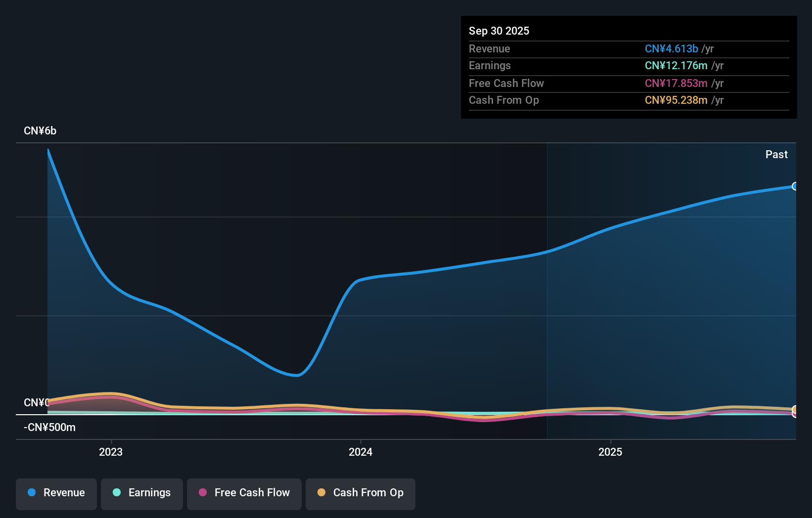Select the 2024 axis label
Viewport: 812px width, 518px height.
coord(360,452)
